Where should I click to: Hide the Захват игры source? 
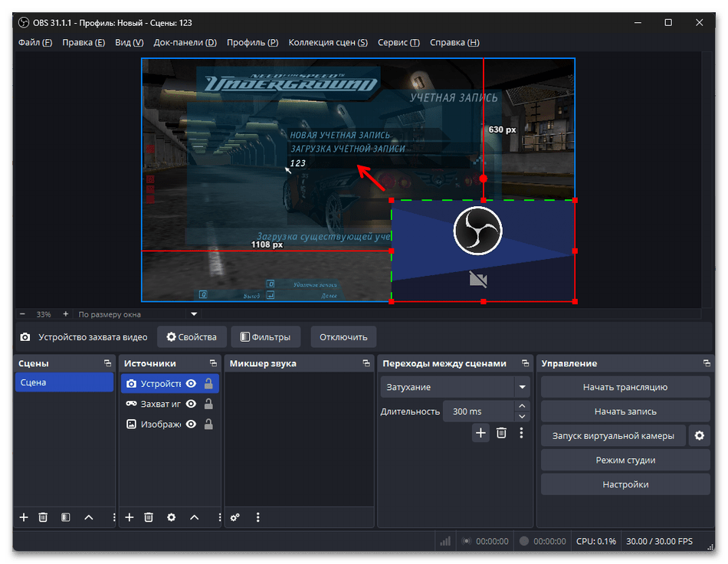click(x=191, y=404)
